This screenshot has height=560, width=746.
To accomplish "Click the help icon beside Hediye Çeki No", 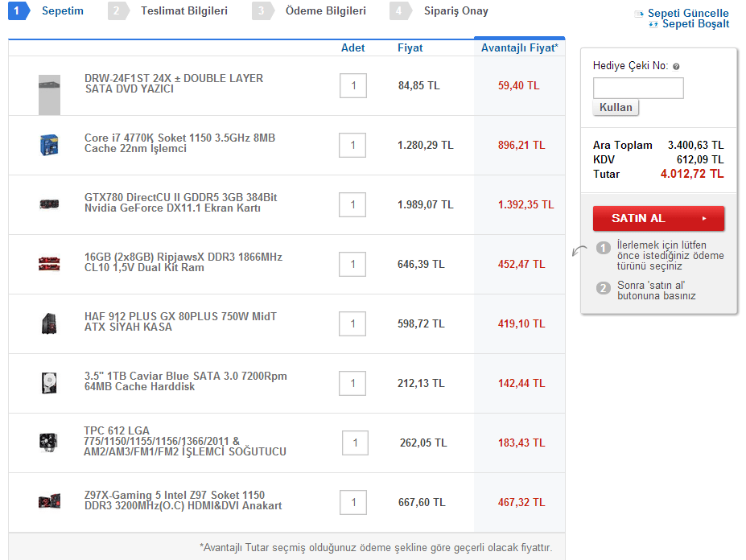I will 676,67.
